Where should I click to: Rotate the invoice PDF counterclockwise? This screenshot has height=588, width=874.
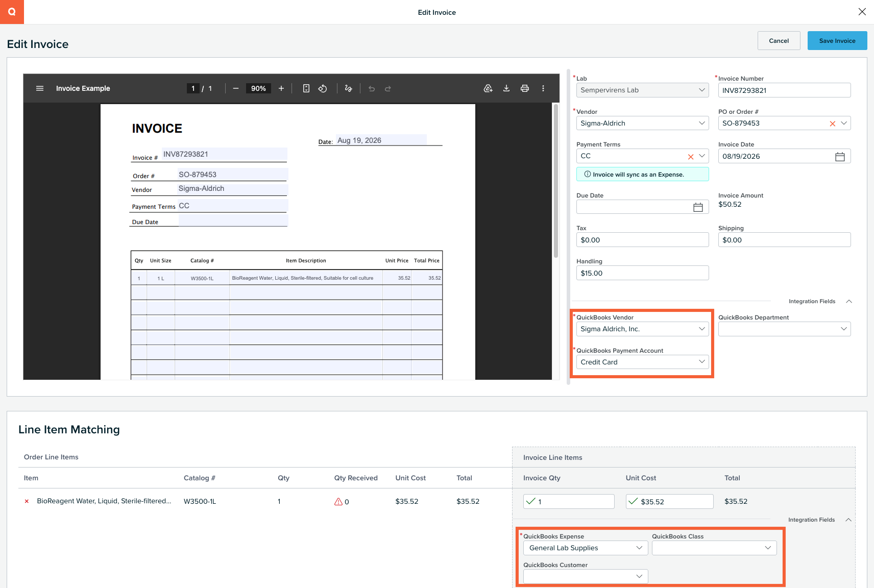323,88
